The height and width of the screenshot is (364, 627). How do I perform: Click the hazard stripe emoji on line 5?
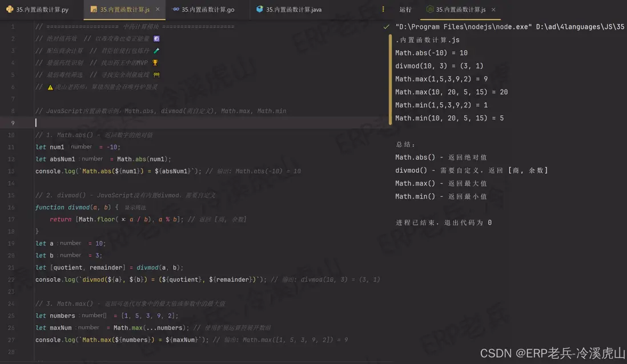tap(156, 75)
